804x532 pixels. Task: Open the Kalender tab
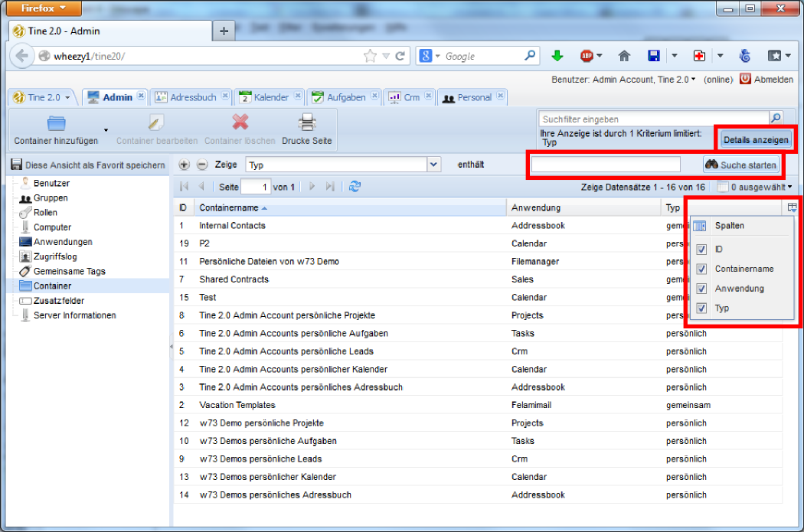click(271, 97)
